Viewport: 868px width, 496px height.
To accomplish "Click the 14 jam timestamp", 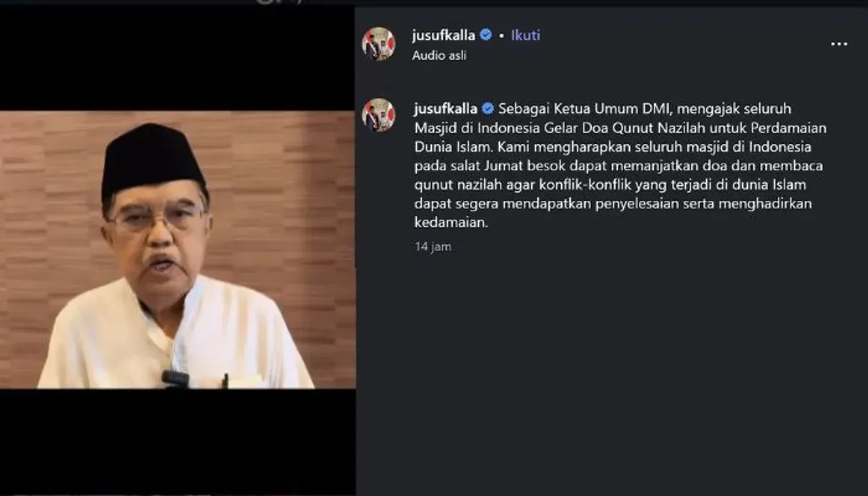I will pyautogui.click(x=433, y=247).
